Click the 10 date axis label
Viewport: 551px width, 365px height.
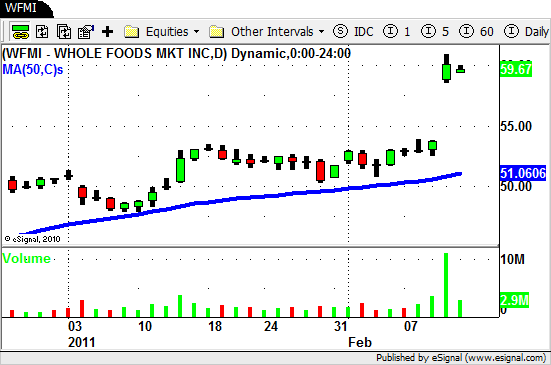pyautogui.click(x=145, y=326)
